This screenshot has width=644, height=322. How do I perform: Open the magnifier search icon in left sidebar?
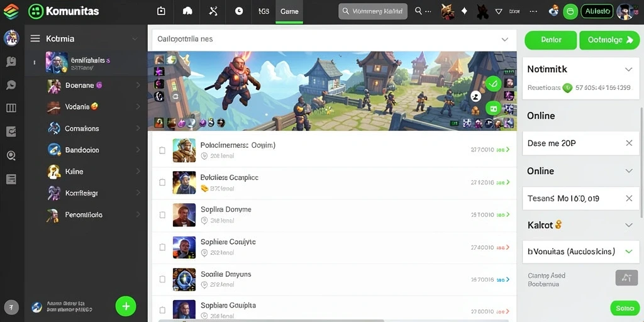pyautogui.click(x=11, y=155)
